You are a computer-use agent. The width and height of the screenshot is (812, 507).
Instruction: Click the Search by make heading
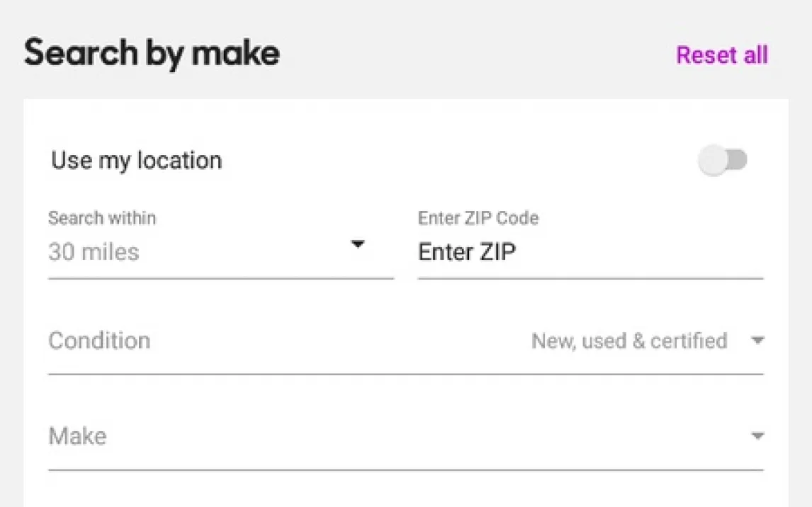pyautogui.click(x=152, y=55)
